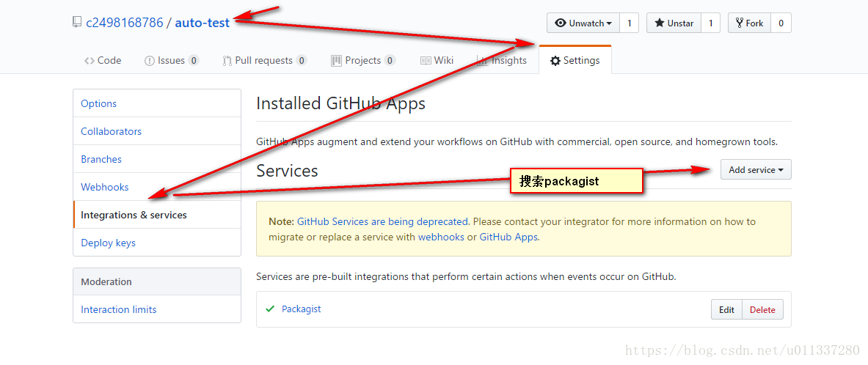868x365 pixels.
Task: Open Webhooks in the settings sidebar
Action: [157, 187]
